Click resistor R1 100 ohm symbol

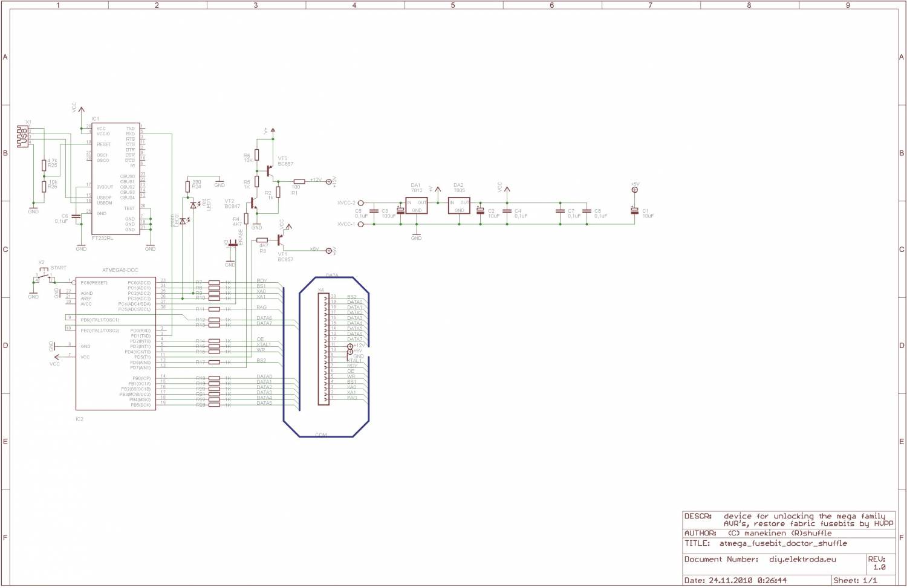[x=299, y=181]
